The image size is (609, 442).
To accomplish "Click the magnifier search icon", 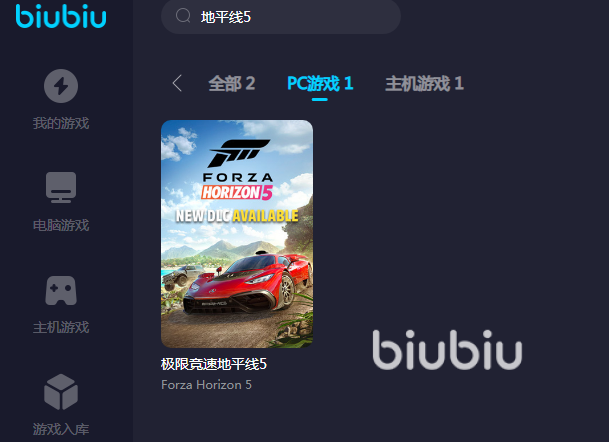I will (x=183, y=16).
